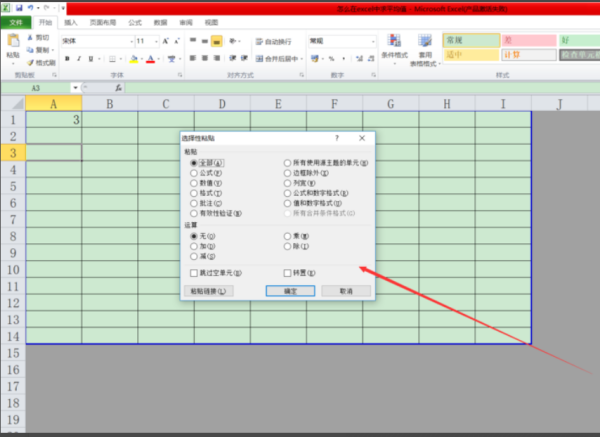Enable the Skip blanks (跳过空单元) checkbox
The width and height of the screenshot is (600, 437).
point(194,273)
